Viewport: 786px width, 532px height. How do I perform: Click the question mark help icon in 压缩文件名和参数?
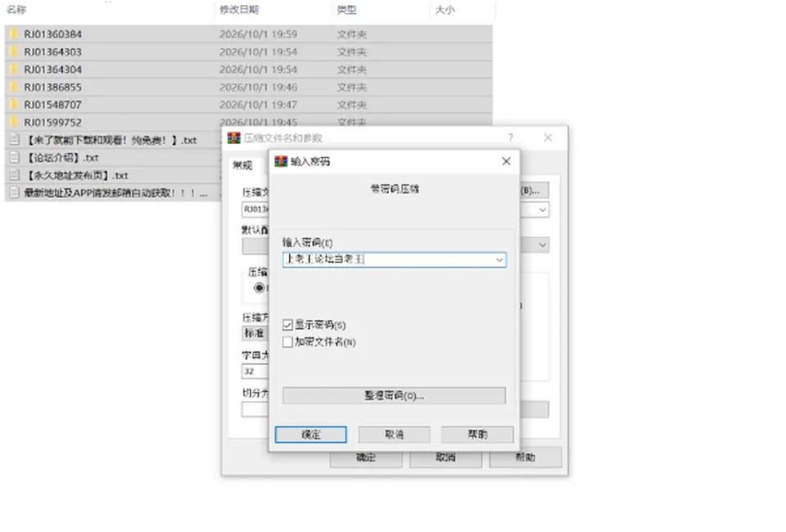coord(510,138)
